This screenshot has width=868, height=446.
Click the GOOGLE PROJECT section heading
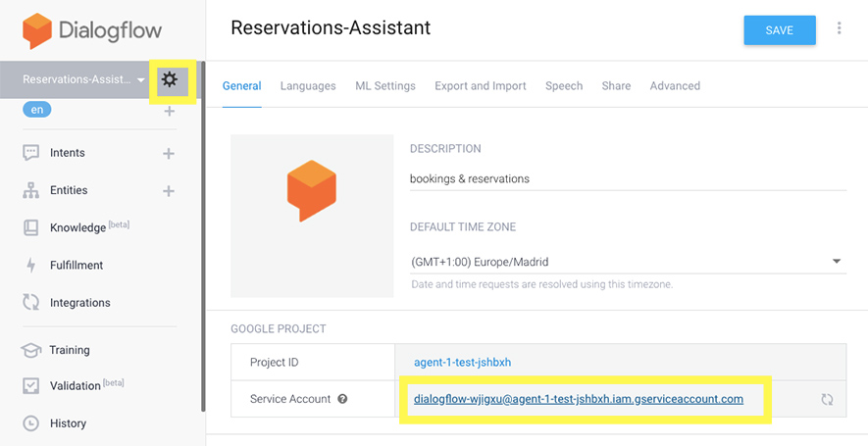pyautogui.click(x=279, y=328)
